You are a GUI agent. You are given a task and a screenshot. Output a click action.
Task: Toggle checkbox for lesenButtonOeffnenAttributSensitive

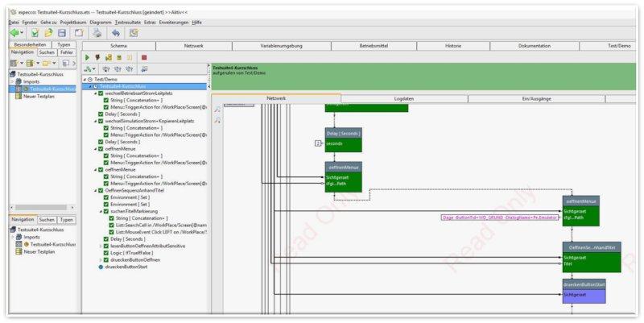coord(106,246)
